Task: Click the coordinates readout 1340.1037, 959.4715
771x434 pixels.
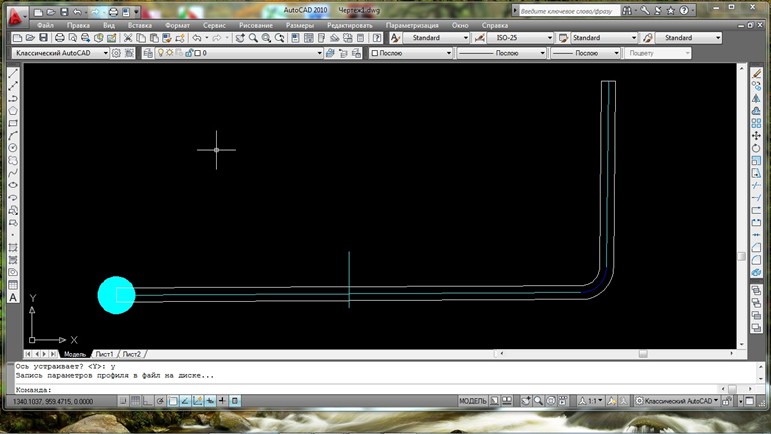Action: coord(53,402)
